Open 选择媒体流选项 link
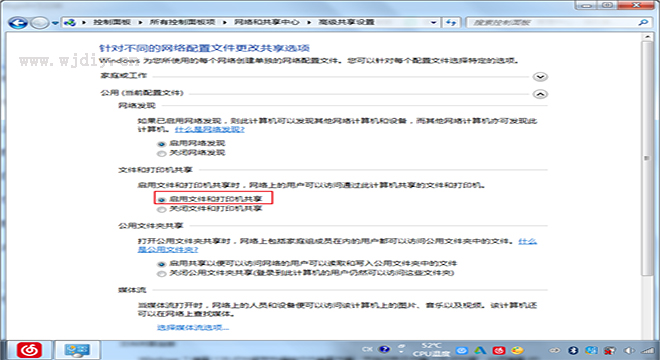 click(x=193, y=327)
